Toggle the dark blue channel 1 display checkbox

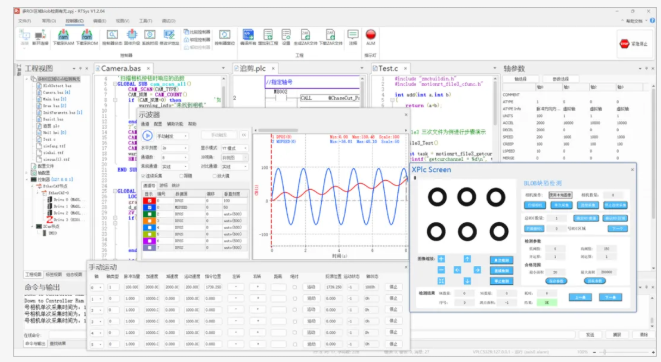click(149, 207)
